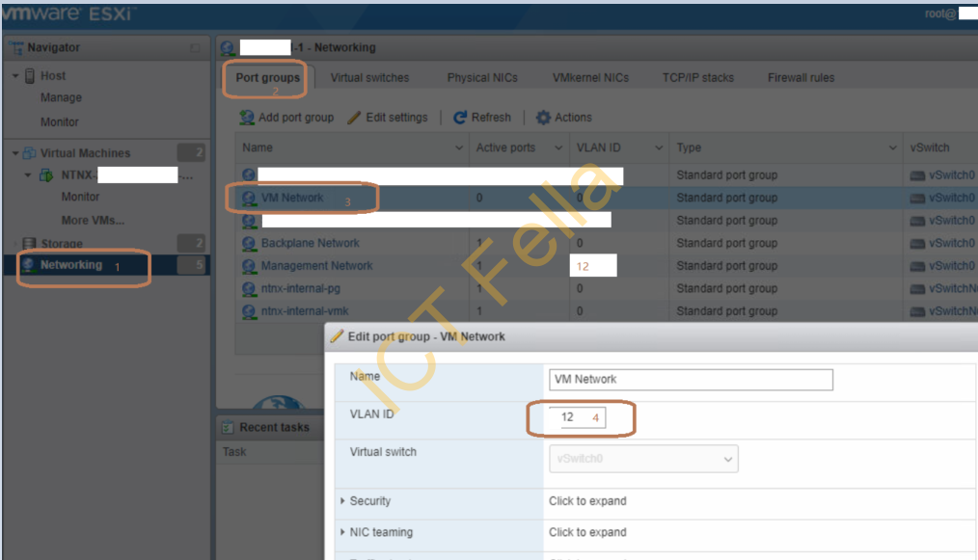Click the Recent tasks panel icon
This screenshot has height=560, width=978.
tap(228, 427)
